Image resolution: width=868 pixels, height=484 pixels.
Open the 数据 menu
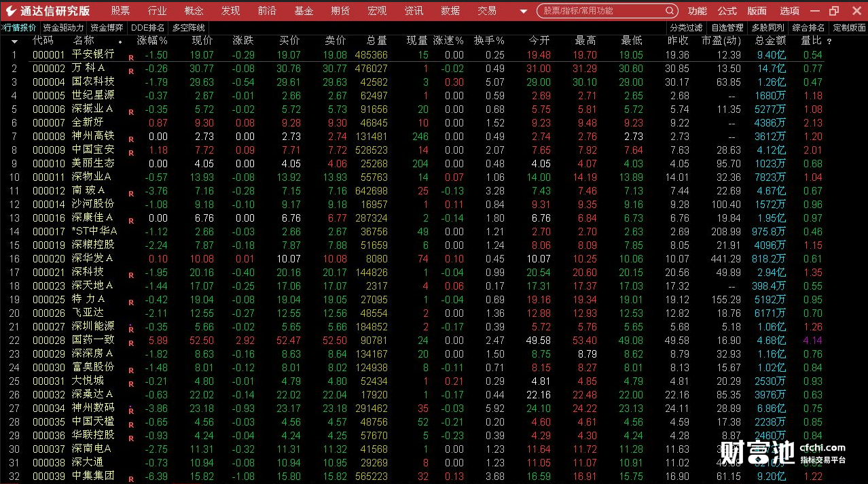(x=450, y=11)
